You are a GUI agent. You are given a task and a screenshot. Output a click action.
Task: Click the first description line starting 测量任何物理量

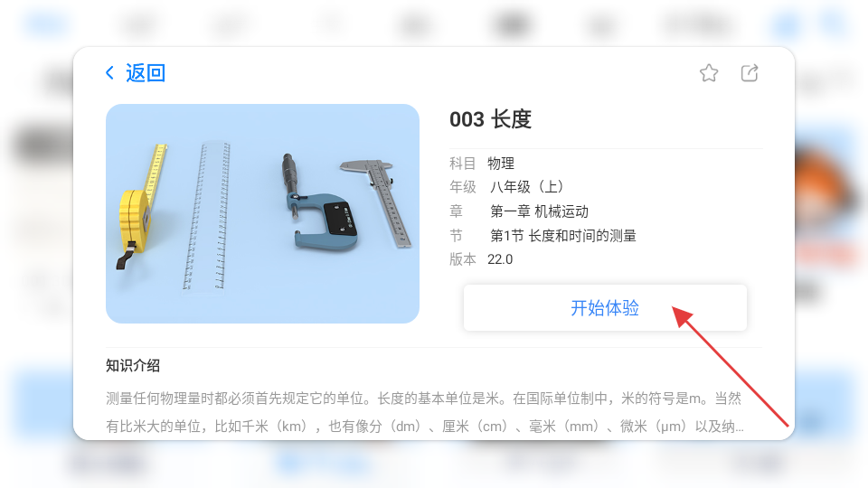(x=423, y=399)
